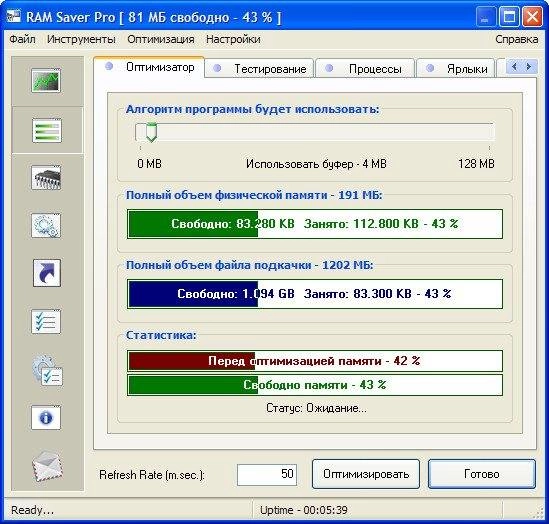Maximize the RAM Saver Pro window
The height and width of the screenshot is (524, 549).
point(509,17)
